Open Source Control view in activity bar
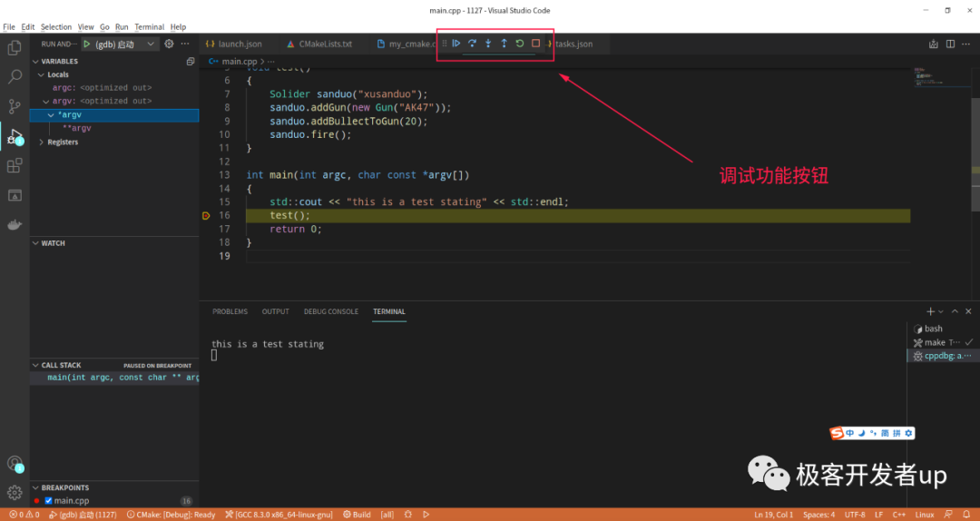Viewport: 980px width, 521px height. (15, 106)
